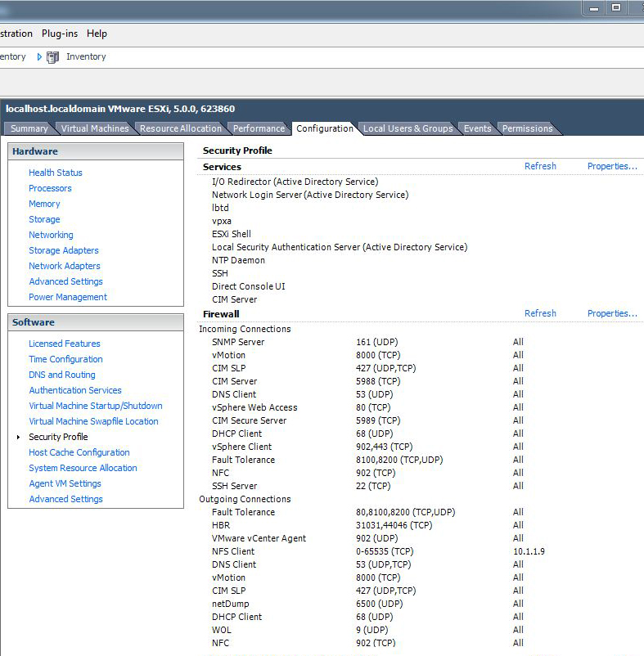Open the Memory settings
Screen dimensions: 644x656
[44, 204]
